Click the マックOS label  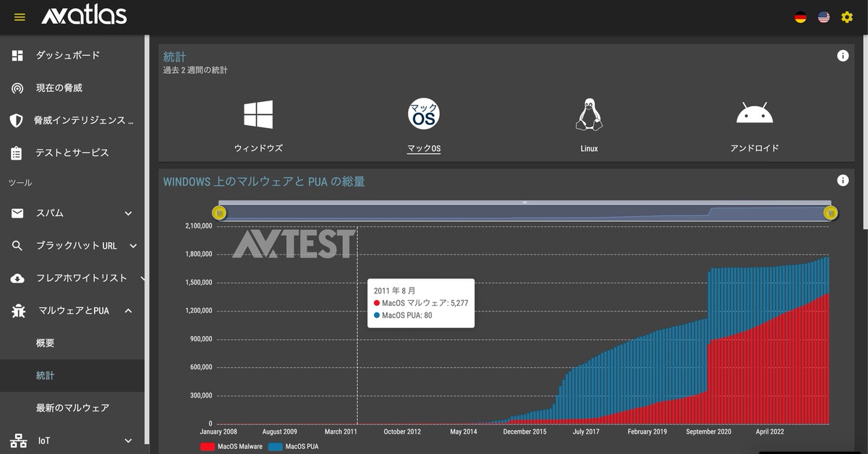coord(424,148)
